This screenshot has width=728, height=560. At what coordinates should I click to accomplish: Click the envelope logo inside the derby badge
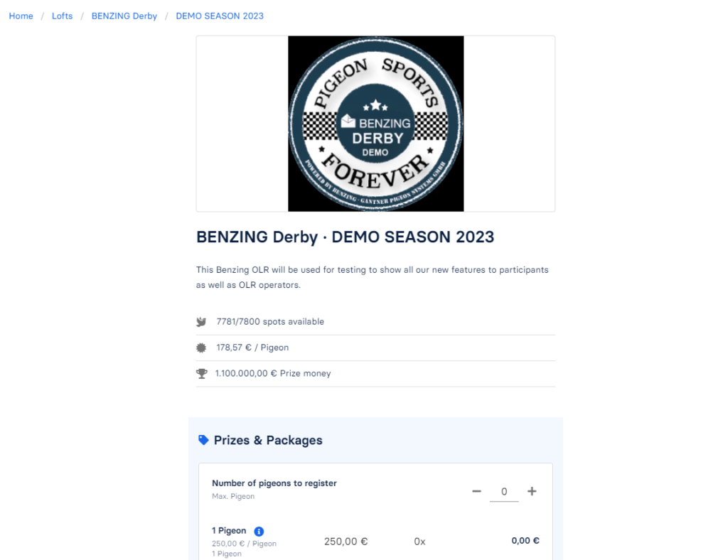point(348,122)
